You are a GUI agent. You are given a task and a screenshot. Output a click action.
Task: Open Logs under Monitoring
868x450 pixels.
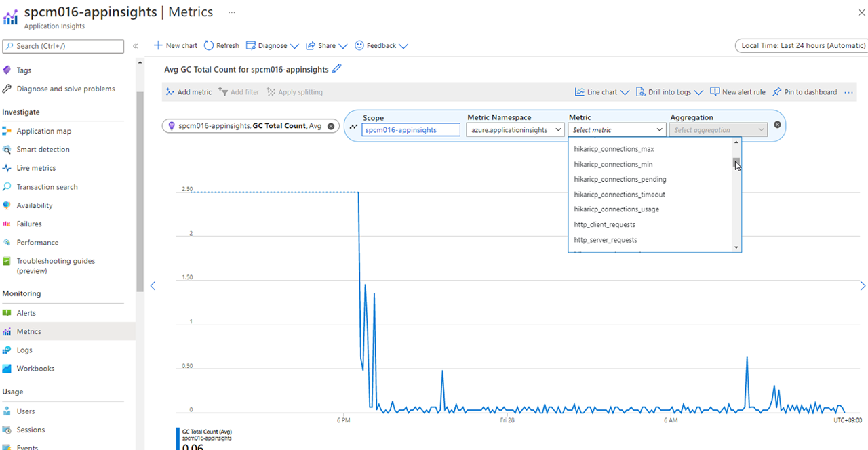point(18,350)
